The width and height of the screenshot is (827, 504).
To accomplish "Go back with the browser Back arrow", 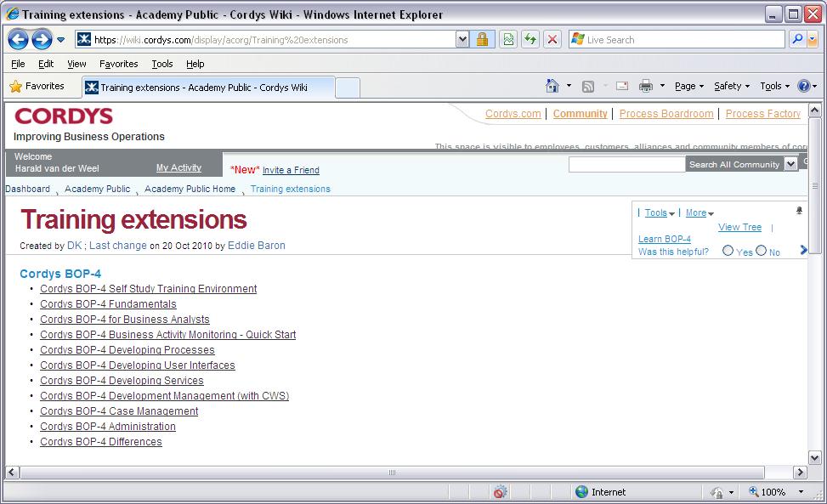I will (x=18, y=40).
